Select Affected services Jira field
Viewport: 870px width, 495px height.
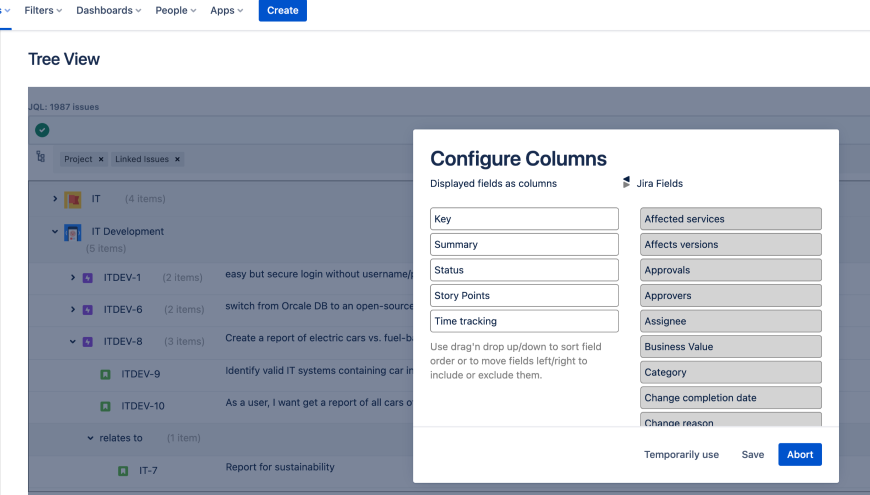coord(731,219)
